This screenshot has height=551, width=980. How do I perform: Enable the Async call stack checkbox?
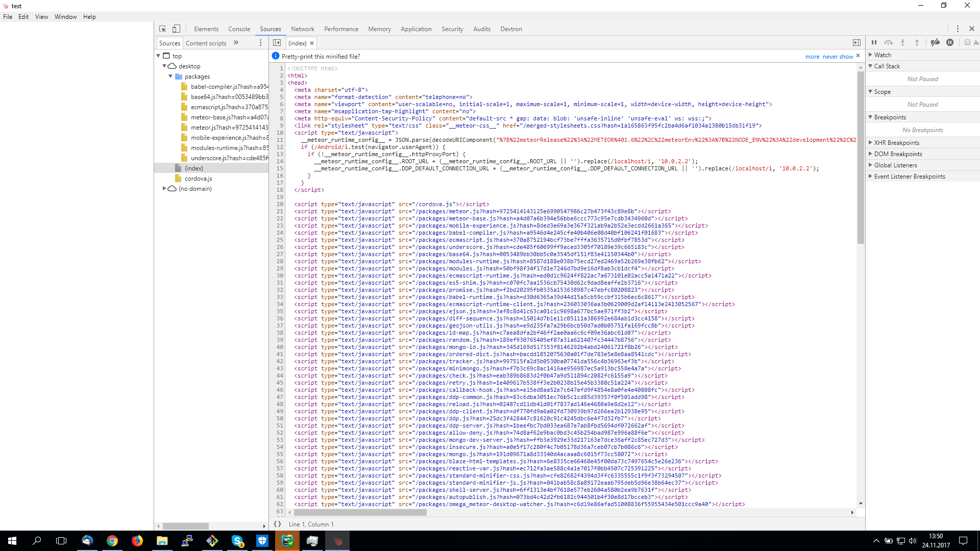tap(967, 42)
